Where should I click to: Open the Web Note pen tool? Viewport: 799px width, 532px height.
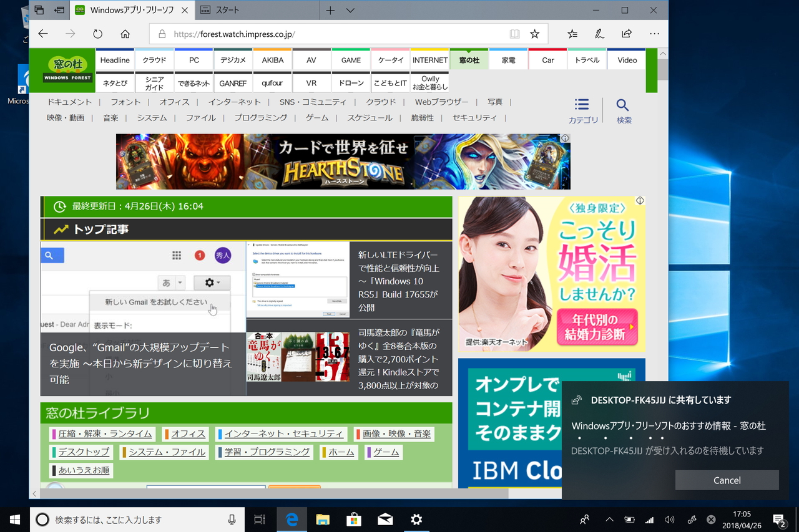pyautogui.click(x=599, y=34)
